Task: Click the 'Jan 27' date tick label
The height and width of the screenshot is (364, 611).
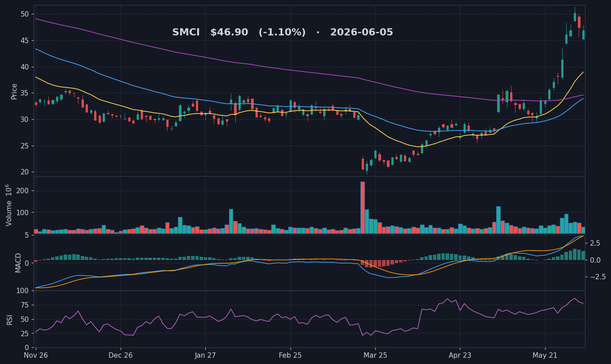Action: pyautogui.click(x=205, y=355)
